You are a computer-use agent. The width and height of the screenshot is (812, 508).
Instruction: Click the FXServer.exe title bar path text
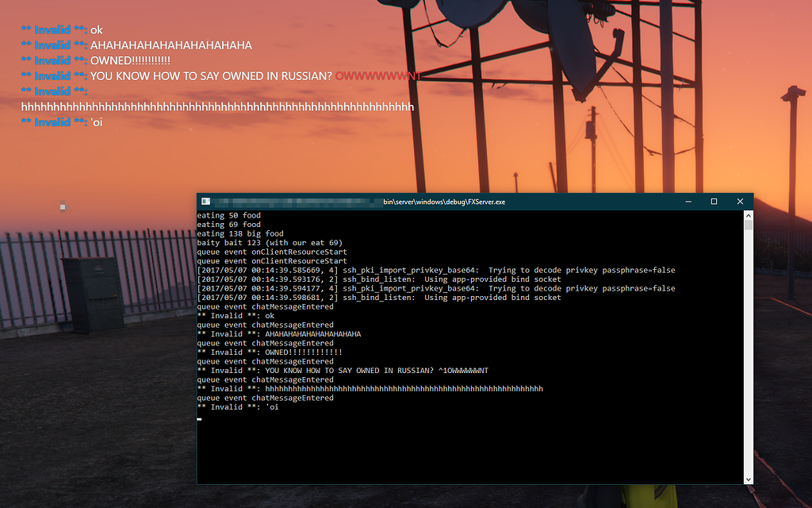pyautogui.click(x=444, y=202)
